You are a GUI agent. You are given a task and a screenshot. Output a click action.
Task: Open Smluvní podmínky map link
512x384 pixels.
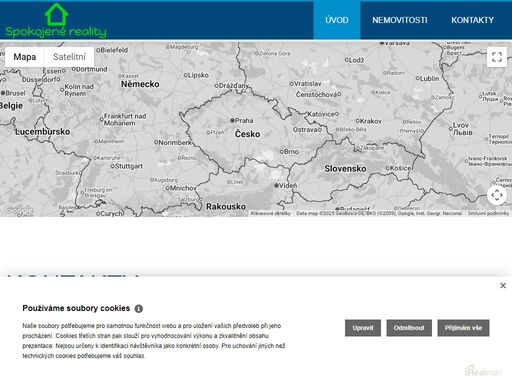point(488,213)
